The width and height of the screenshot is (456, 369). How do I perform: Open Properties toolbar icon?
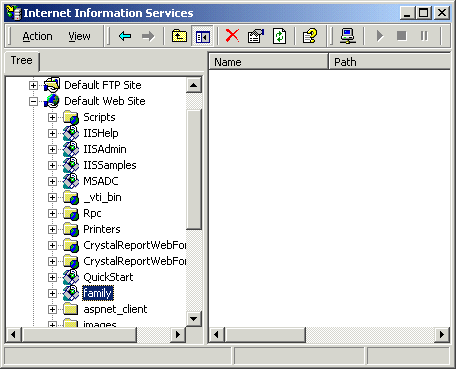tap(256, 36)
